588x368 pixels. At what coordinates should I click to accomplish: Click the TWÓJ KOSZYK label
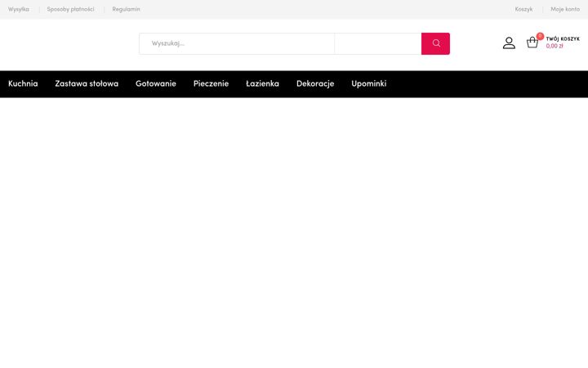click(563, 38)
